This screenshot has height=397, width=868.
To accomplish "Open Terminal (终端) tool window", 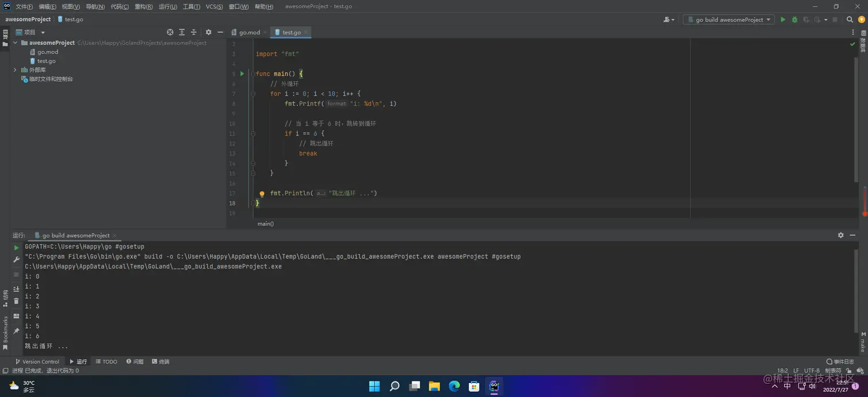I will [x=161, y=361].
